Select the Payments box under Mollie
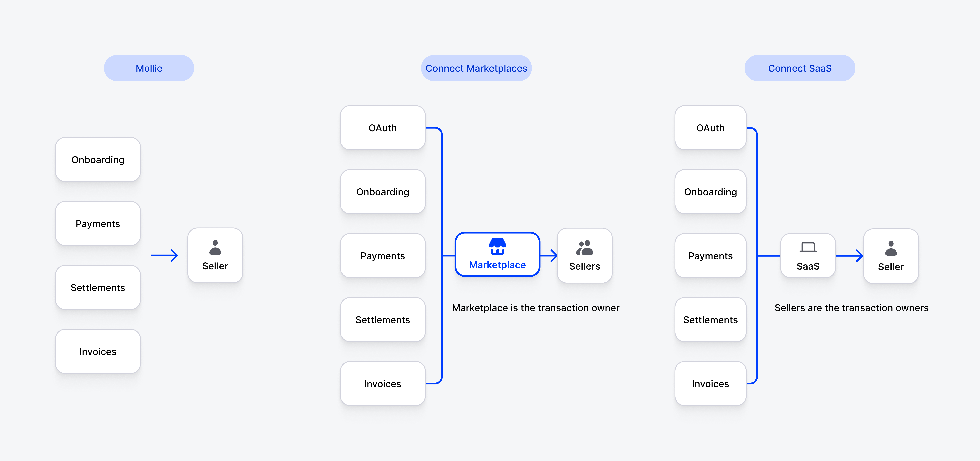 pyautogui.click(x=98, y=223)
